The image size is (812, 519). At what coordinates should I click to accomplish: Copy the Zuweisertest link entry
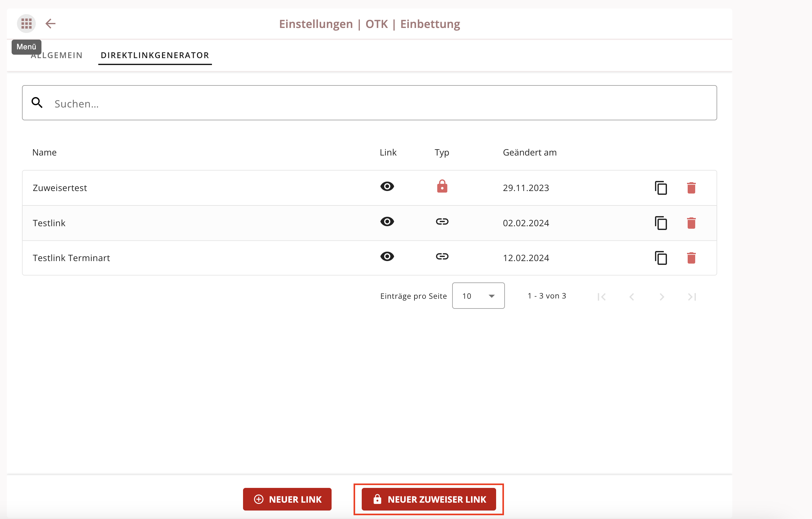click(x=661, y=188)
